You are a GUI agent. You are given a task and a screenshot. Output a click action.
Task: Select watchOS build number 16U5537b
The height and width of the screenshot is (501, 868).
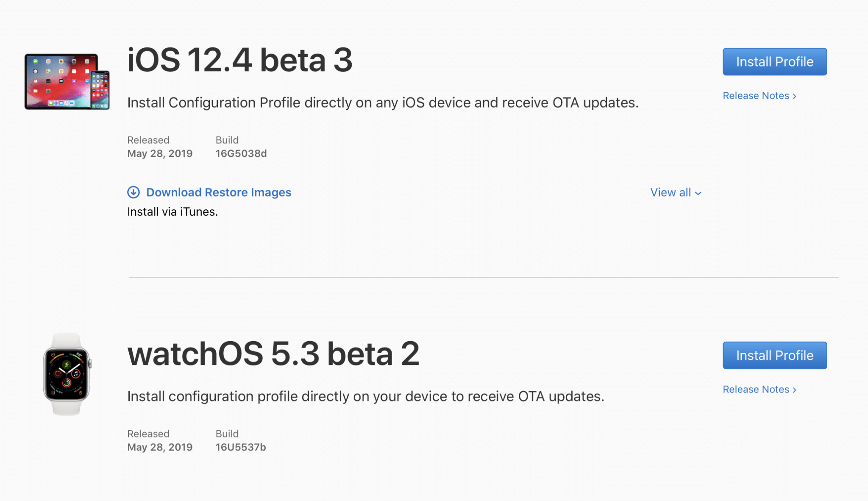(240, 447)
